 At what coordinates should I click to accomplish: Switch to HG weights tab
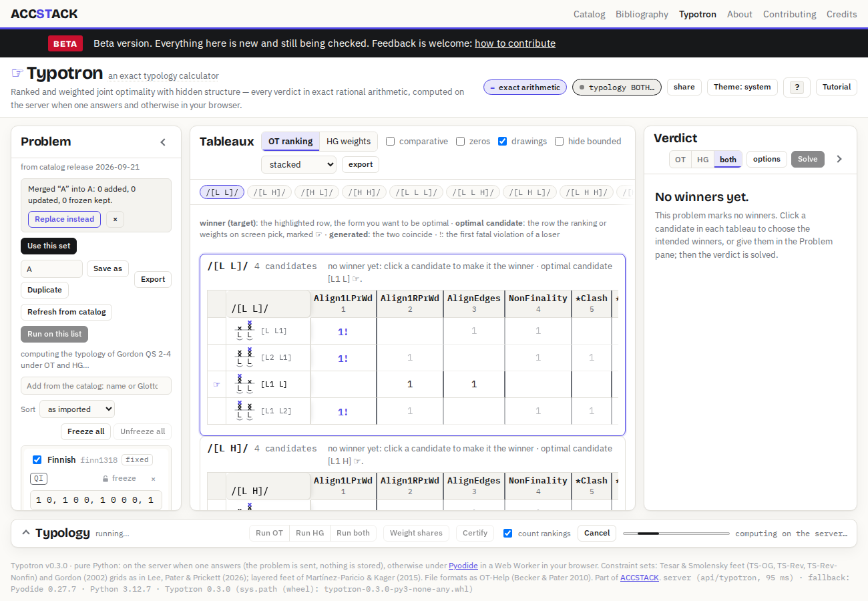tap(349, 142)
